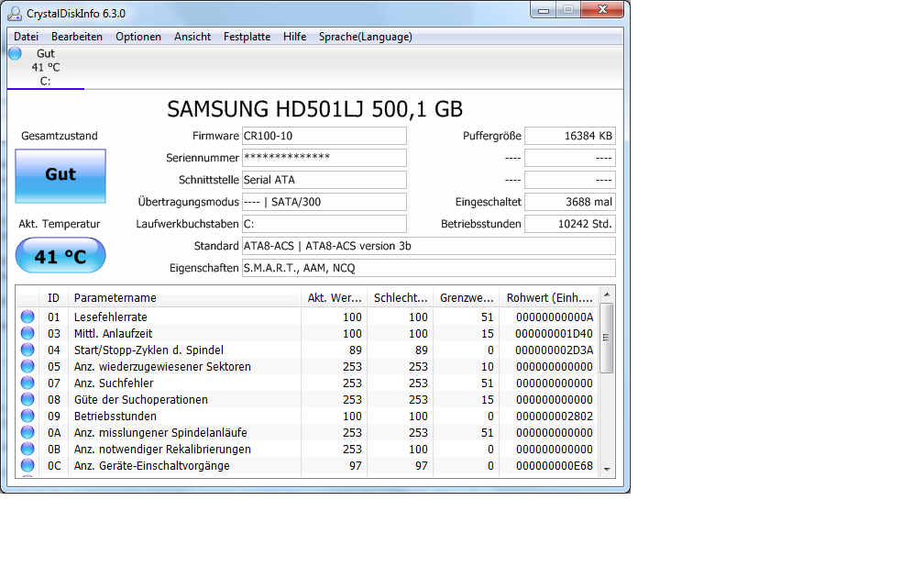The image size is (924, 578).
Task: Click the Eigenschaften field S.M.A.R.T., AAM, NCQ
Action: coord(428,268)
